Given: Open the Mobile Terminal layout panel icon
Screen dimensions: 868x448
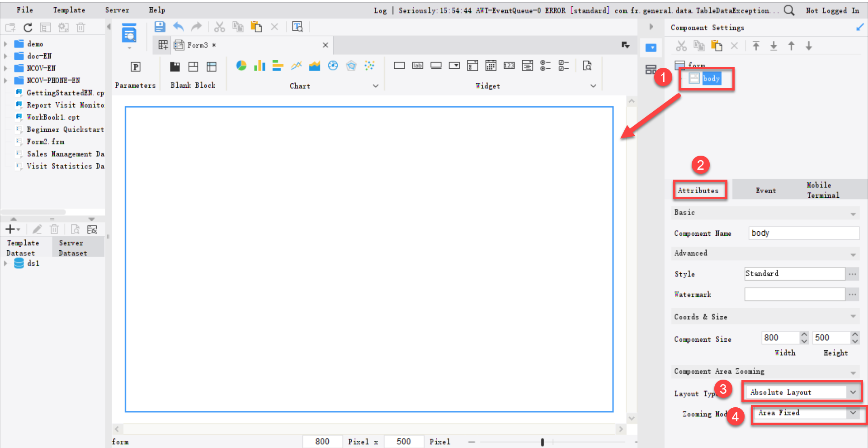Looking at the screenshot, I should (651, 70).
